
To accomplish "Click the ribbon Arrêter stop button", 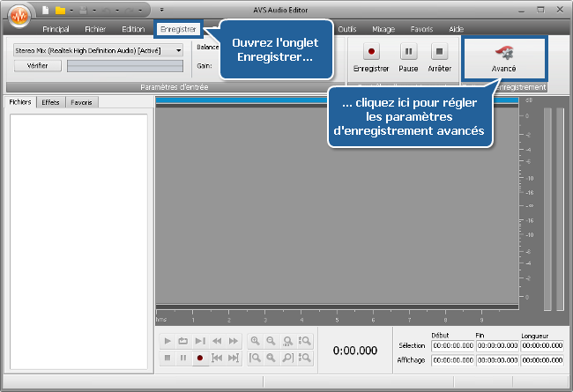I will click(440, 58).
